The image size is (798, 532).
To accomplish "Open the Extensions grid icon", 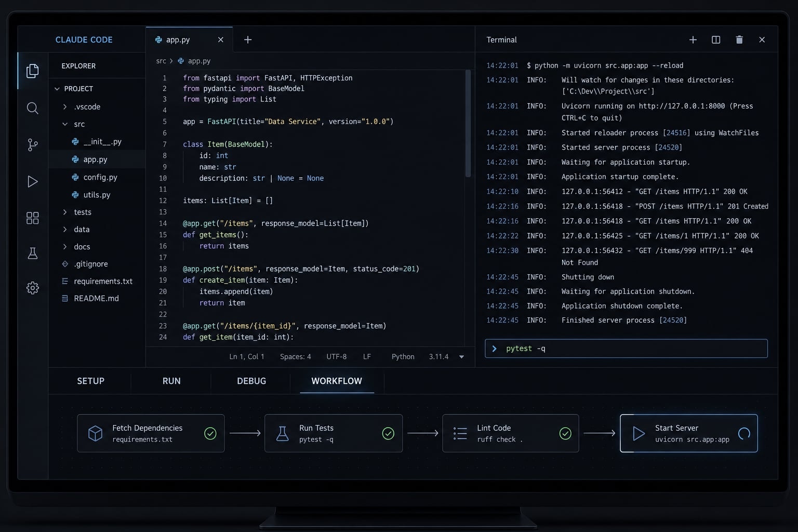I will click(32, 218).
